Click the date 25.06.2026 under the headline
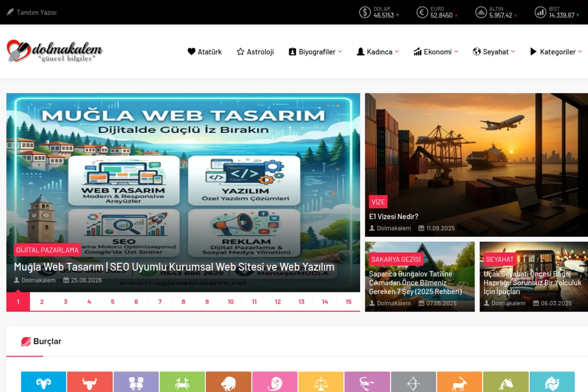 tap(86, 280)
